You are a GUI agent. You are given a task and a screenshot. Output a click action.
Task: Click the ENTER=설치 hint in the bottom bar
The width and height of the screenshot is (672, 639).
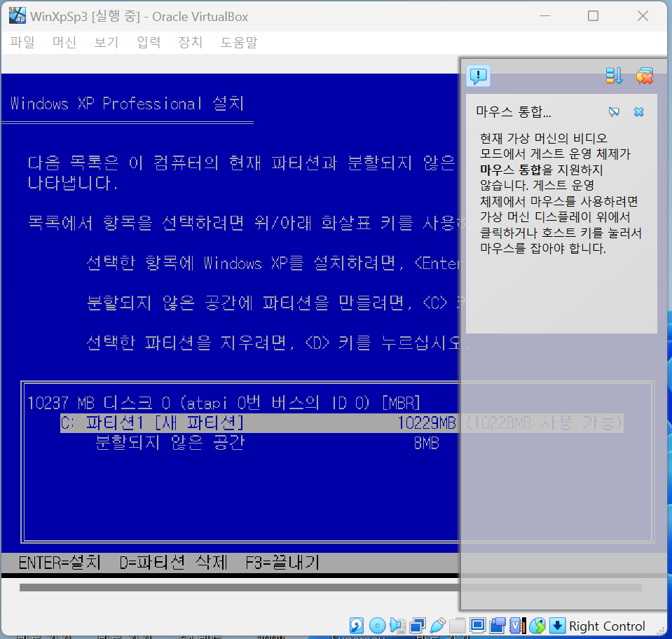point(60,563)
